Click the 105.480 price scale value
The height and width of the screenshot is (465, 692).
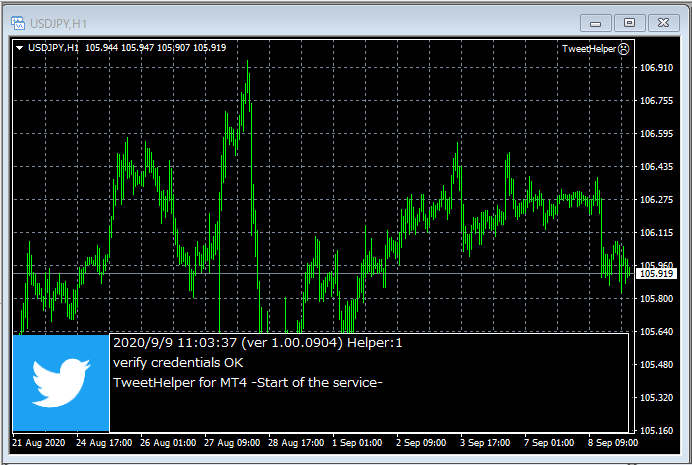656,365
